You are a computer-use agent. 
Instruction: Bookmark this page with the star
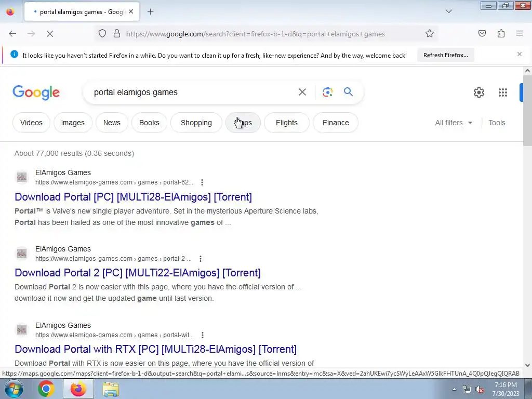430,34
